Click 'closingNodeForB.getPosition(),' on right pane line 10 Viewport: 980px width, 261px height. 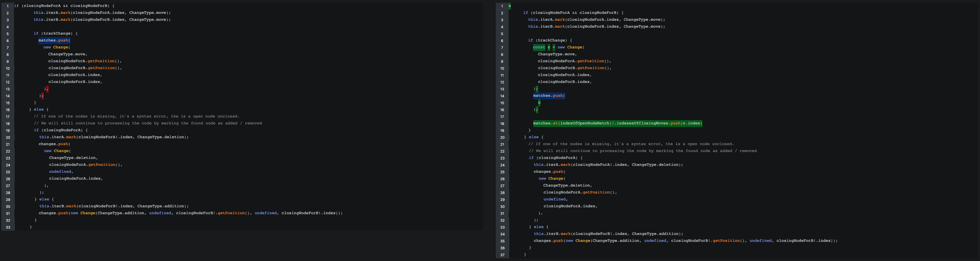575,68
